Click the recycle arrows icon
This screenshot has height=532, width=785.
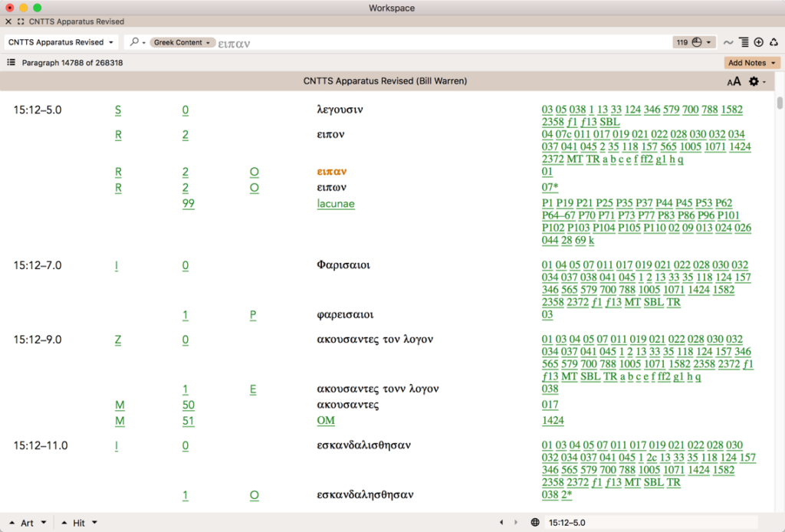(x=774, y=42)
